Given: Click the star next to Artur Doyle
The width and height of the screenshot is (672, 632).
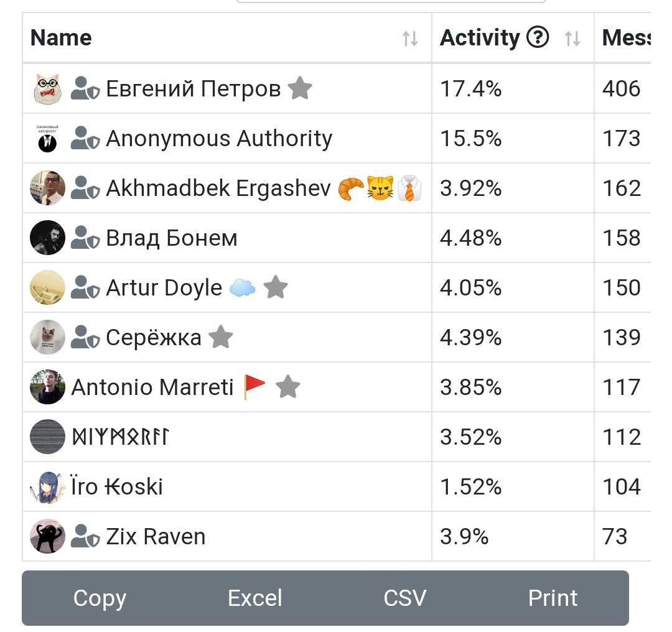Looking at the screenshot, I should coord(276,287).
